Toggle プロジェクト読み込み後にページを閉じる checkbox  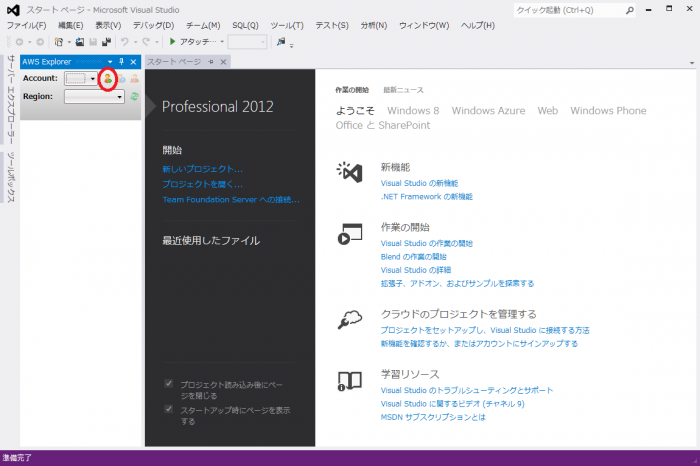click(x=169, y=383)
